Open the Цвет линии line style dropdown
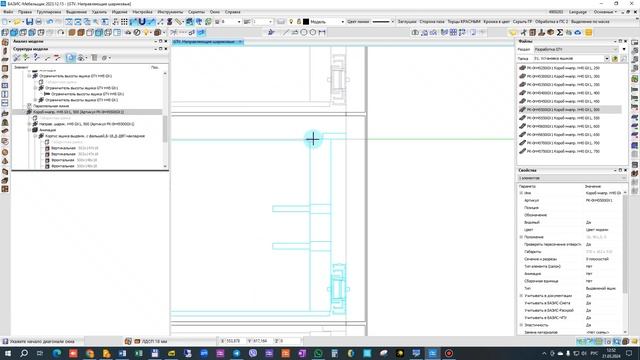This screenshot has height=360, width=640. pos(392,22)
